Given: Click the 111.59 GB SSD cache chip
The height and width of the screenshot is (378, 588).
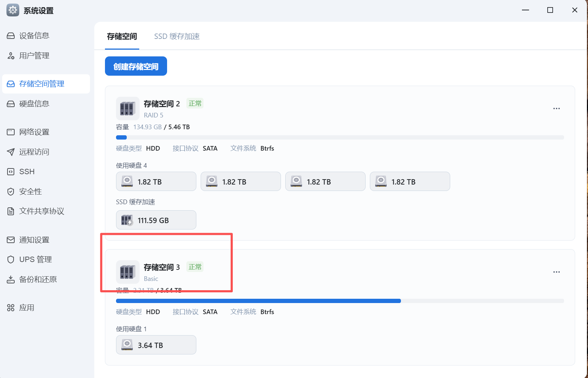Looking at the screenshot, I should pyautogui.click(x=156, y=220).
